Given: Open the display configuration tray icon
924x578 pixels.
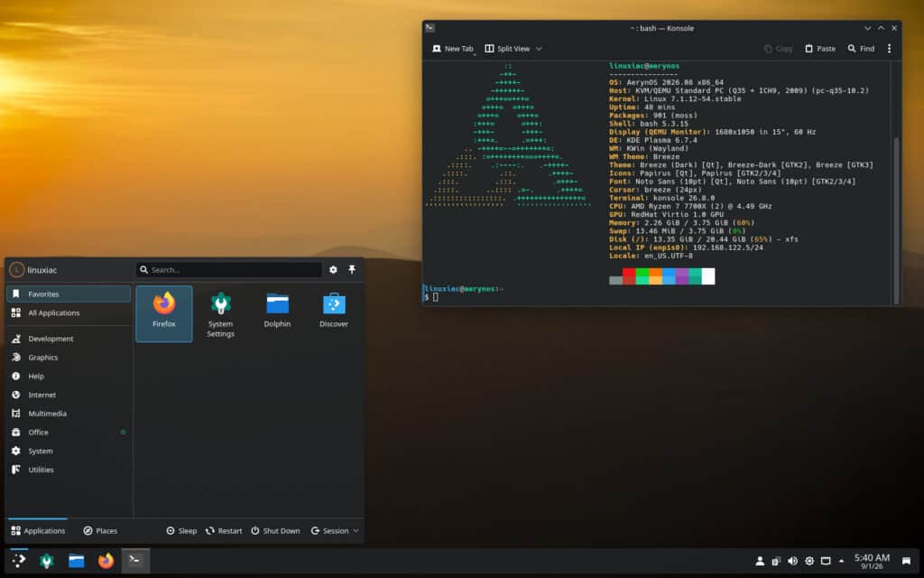Looking at the screenshot, I should (826, 561).
